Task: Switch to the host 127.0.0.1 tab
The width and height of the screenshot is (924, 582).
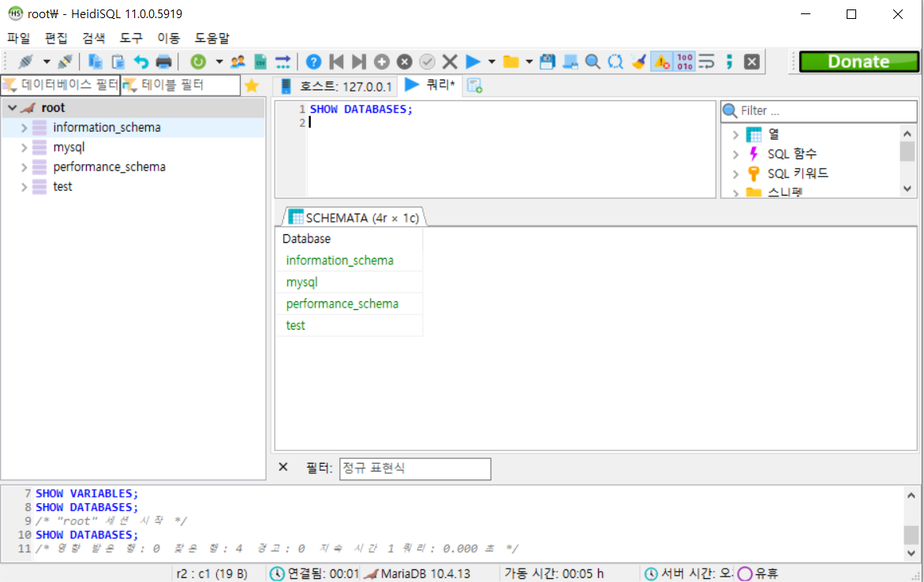Action: coord(336,86)
